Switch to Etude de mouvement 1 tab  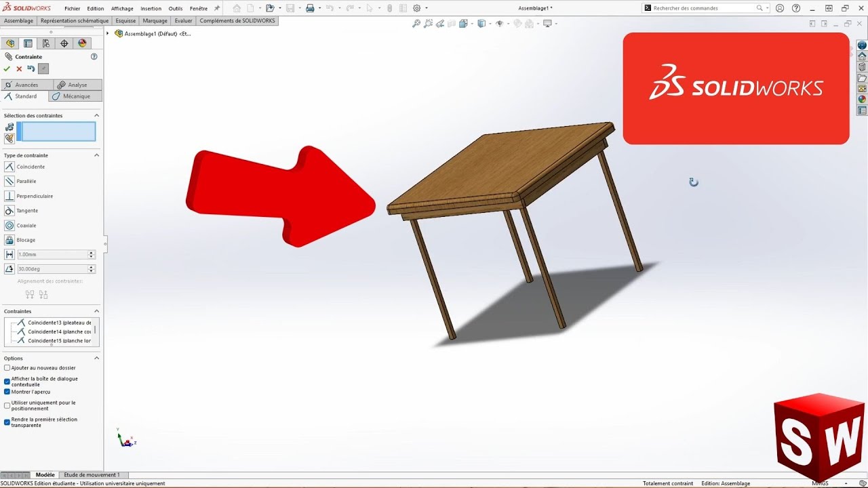pos(92,475)
